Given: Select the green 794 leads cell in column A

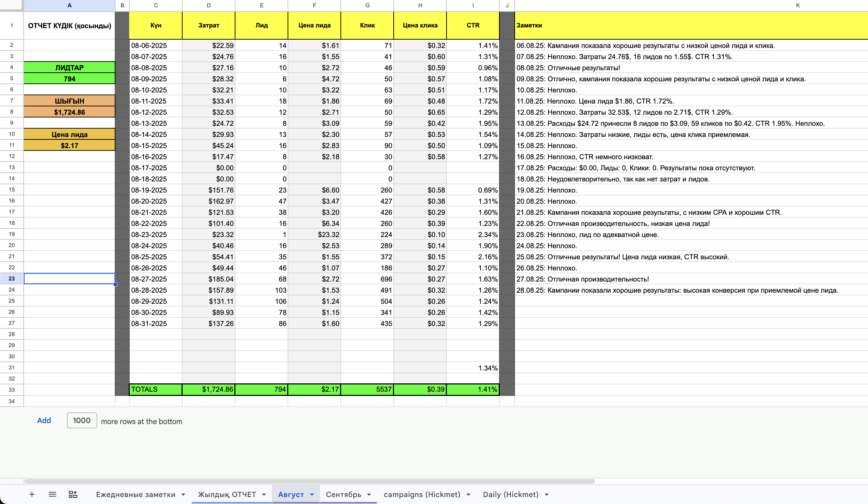Looking at the screenshot, I should point(70,79).
